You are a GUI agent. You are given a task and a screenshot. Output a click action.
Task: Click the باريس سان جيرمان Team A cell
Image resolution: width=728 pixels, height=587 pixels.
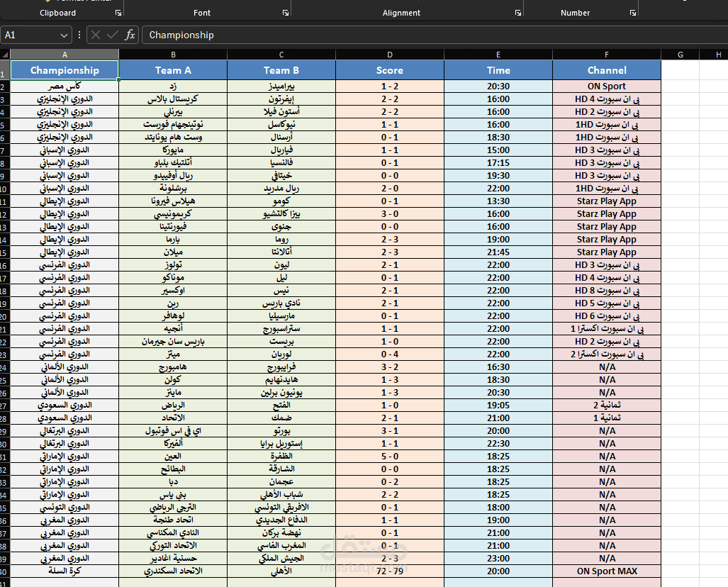pyautogui.click(x=173, y=341)
